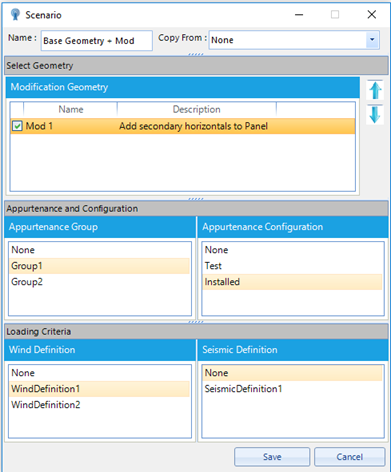Viewport: 391px width, 472px height.
Task: Collapse the Loading Criteria section header
Action: 196,332
